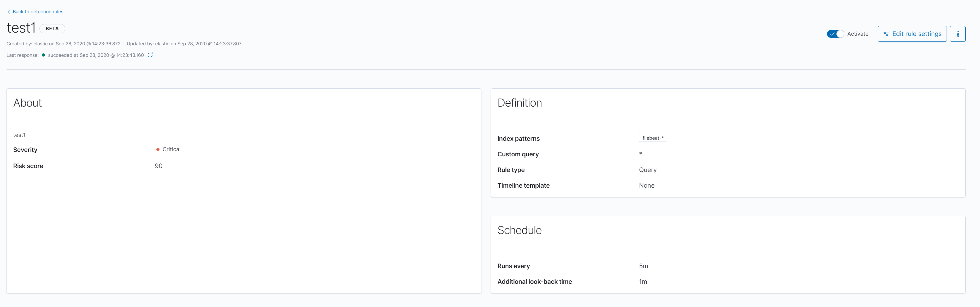Toggle the Activate rule switch
The image size is (980, 307).
(835, 34)
